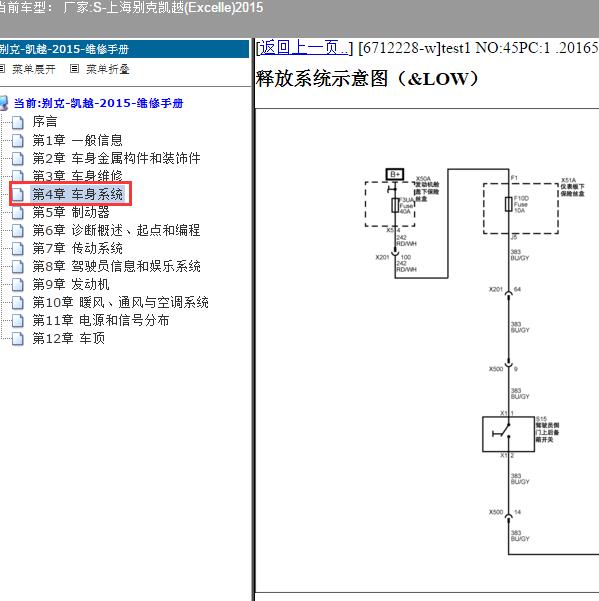599x601 pixels.
Task: Click the X51A fuse box label
Action: pyautogui.click(x=573, y=187)
